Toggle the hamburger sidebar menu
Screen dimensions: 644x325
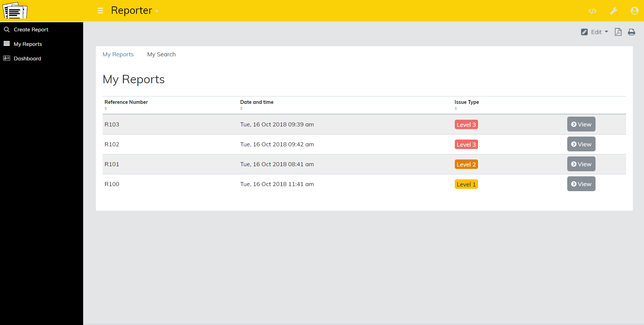[100, 11]
